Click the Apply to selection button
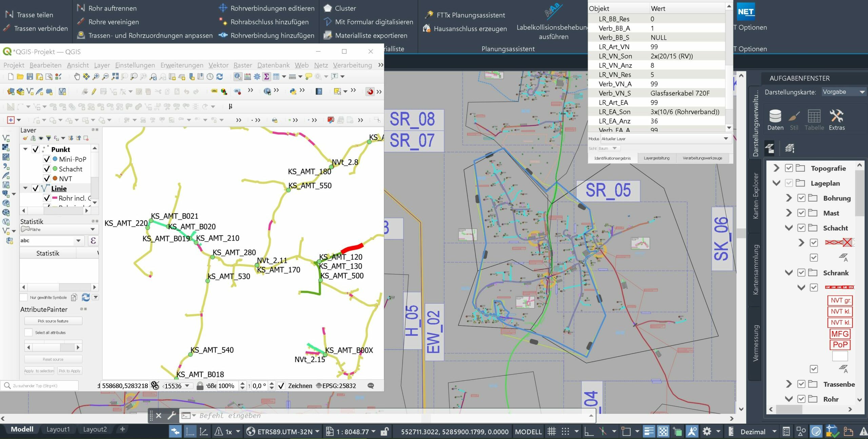868x439 pixels. click(39, 371)
